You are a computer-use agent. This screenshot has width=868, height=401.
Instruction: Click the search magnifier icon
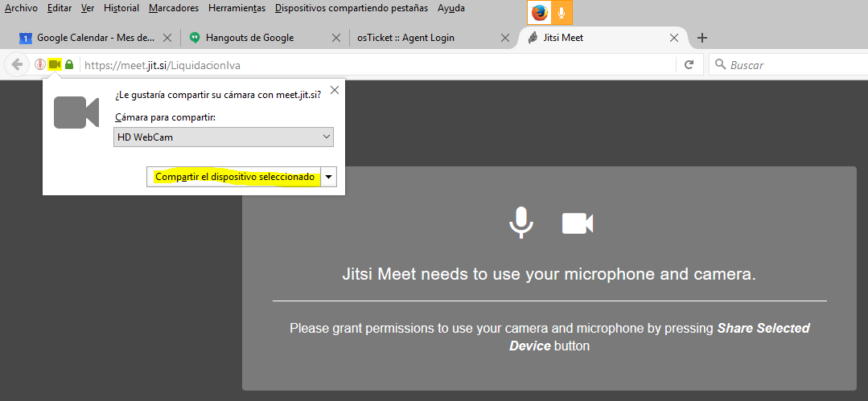pos(720,65)
